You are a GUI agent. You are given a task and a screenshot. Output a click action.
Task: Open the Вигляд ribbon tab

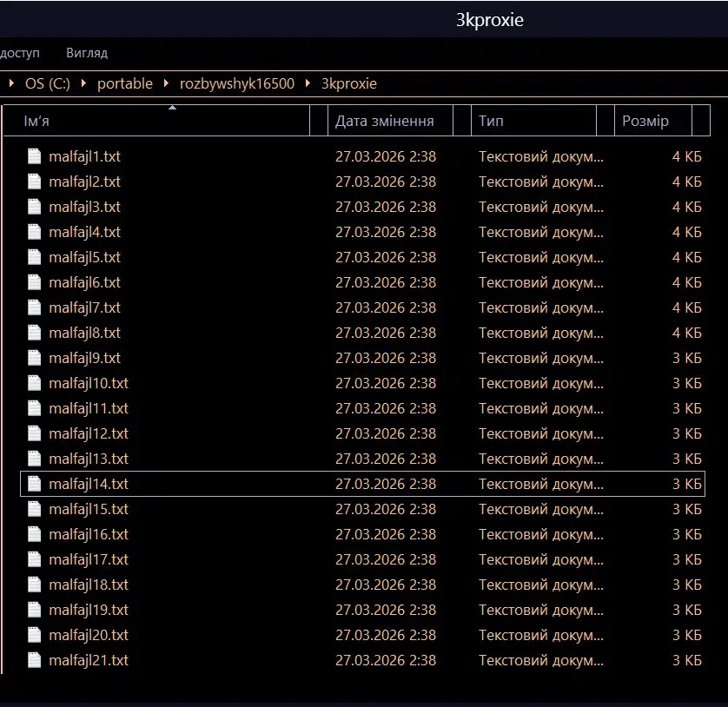click(x=87, y=53)
